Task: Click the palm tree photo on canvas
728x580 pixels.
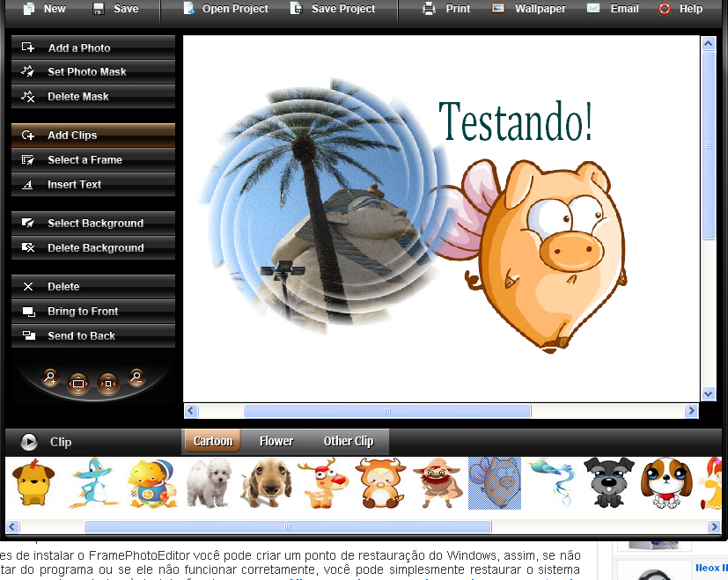Action: coord(323,207)
